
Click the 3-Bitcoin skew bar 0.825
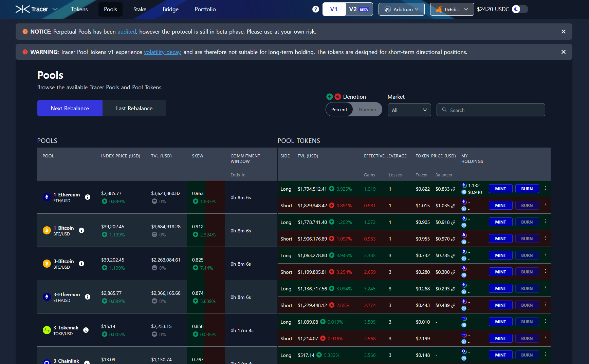tap(206, 264)
